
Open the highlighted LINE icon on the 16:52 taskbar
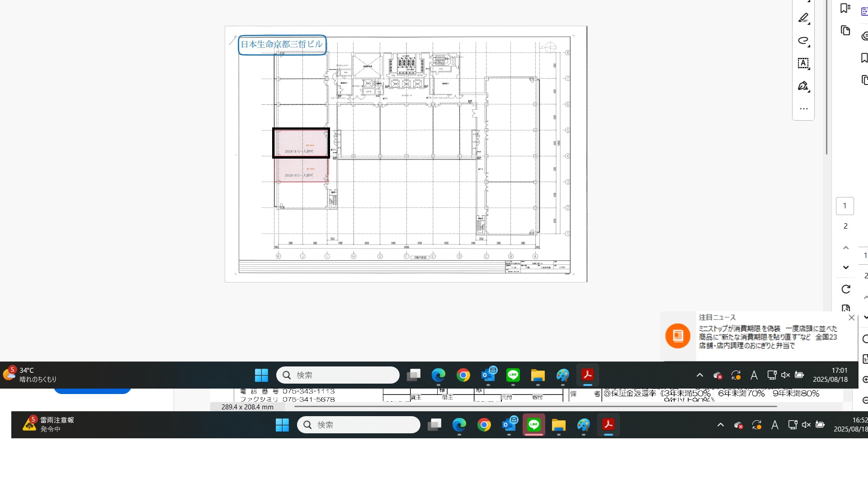[534, 425]
